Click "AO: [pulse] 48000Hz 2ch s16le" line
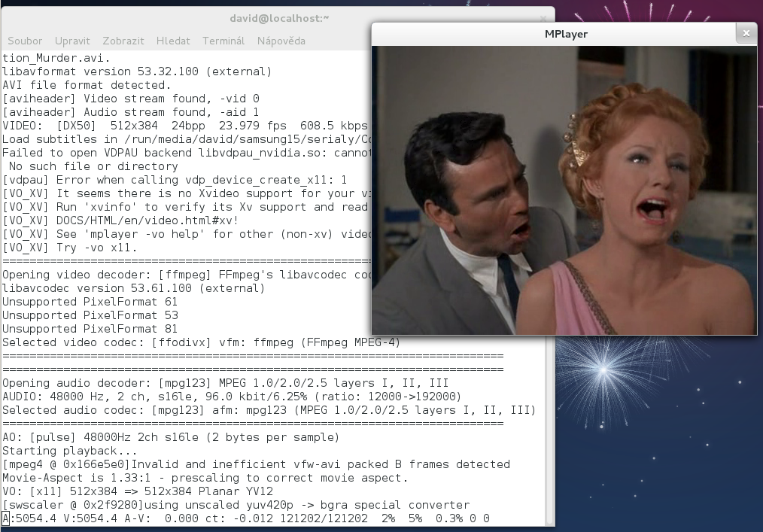Viewport: 763px width, 532px height. [171, 438]
